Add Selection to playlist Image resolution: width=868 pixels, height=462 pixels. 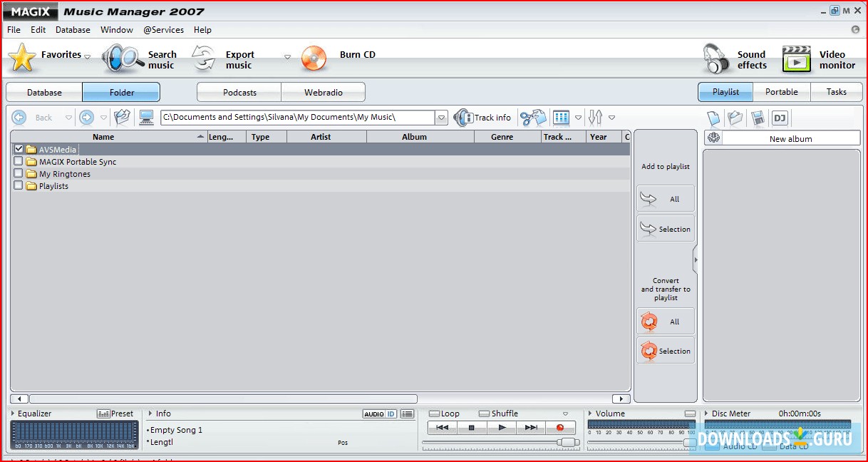click(666, 229)
